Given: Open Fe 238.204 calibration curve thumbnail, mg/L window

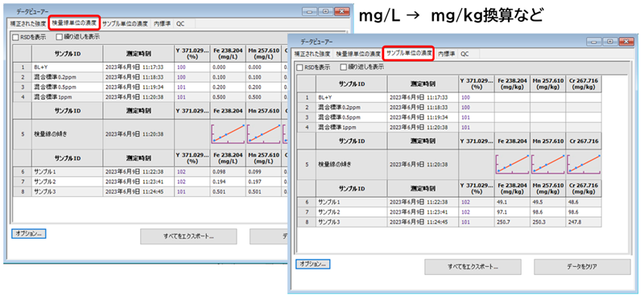Looking at the screenshot, I should pos(228,134).
